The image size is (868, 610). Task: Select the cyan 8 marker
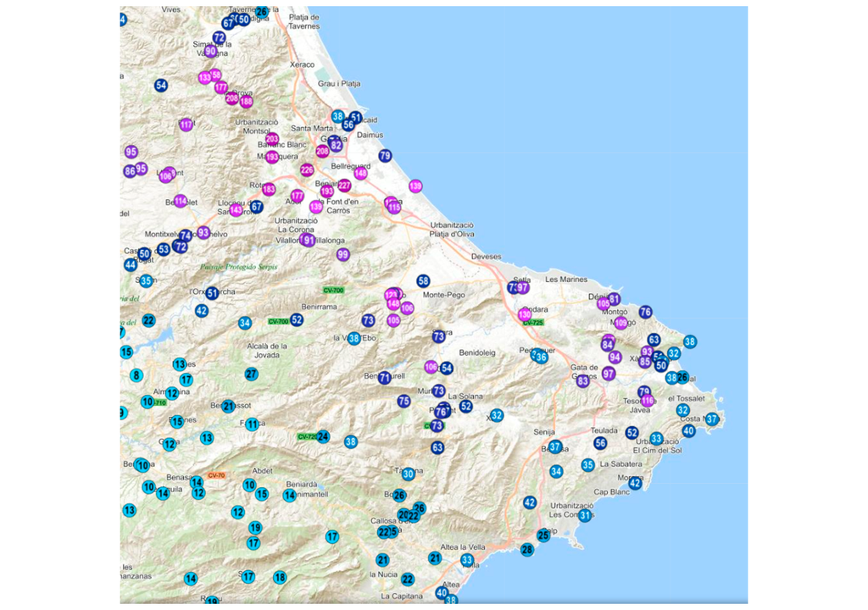point(136,375)
